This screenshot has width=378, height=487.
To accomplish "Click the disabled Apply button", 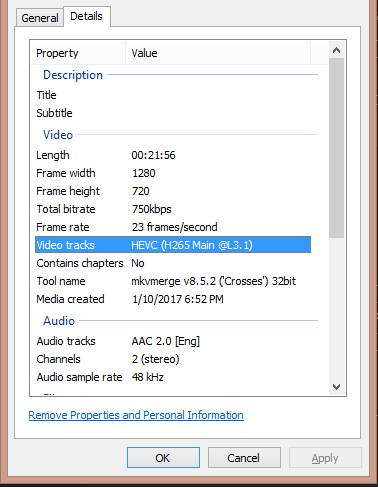I will (325, 458).
